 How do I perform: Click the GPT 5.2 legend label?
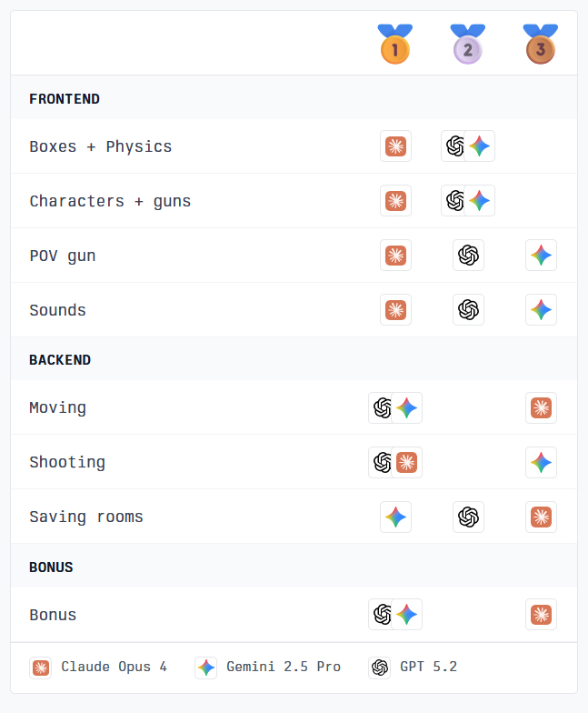428,668
